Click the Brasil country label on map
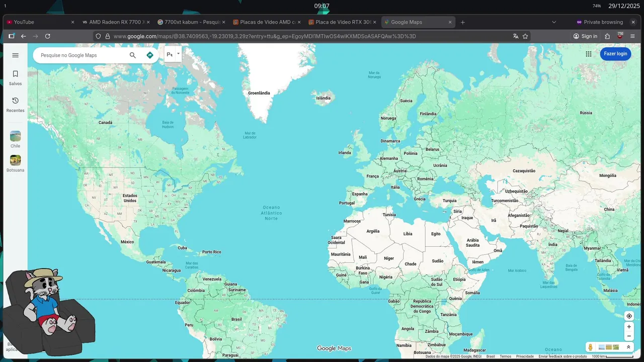This screenshot has width=644, height=362. [x=236, y=319]
